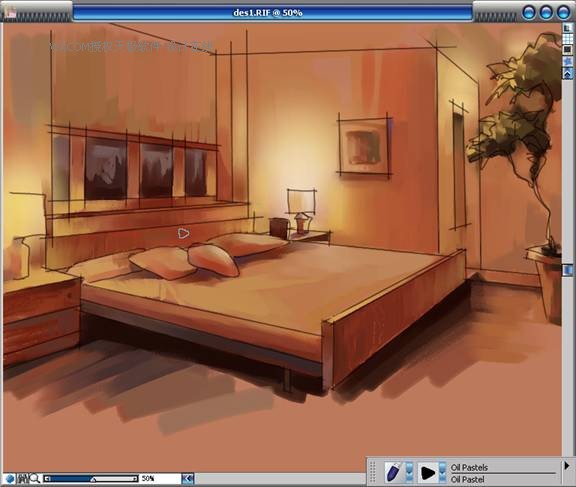576x487 pixels.
Task: Click the double-arrow scroll left button
Action: pos(188,479)
